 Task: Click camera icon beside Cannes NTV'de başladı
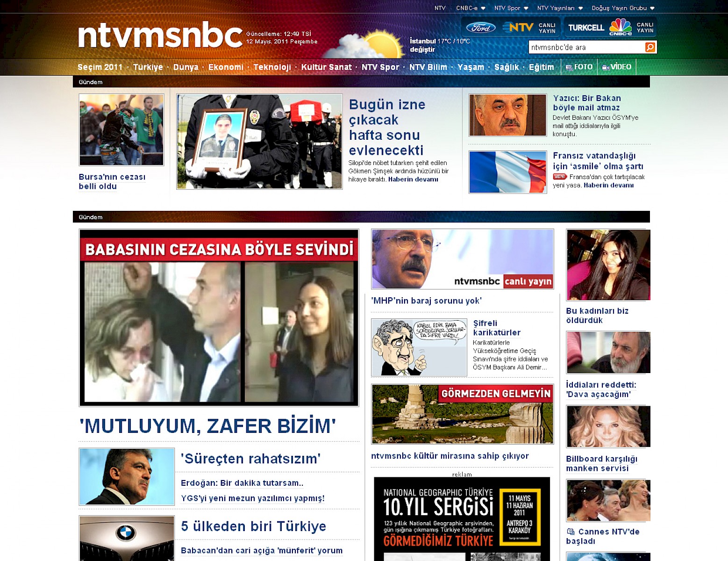click(x=571, y=532)
